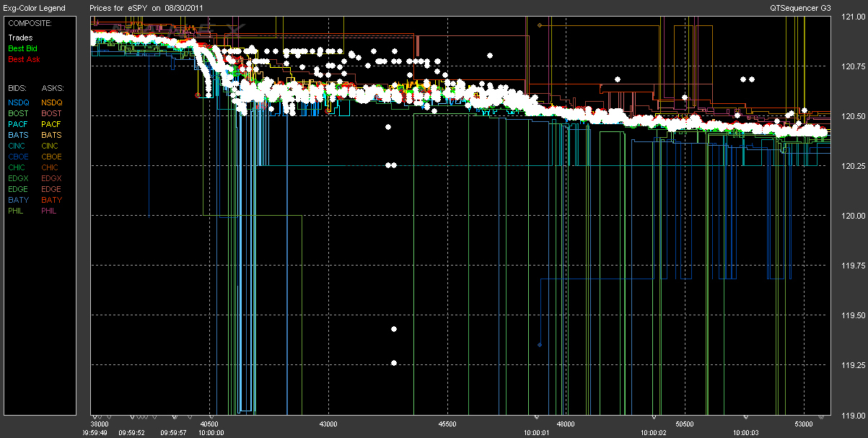Viewport: 868px width, 438px height.
Task: Click the 50500 x-axis label
Action: 684,424
